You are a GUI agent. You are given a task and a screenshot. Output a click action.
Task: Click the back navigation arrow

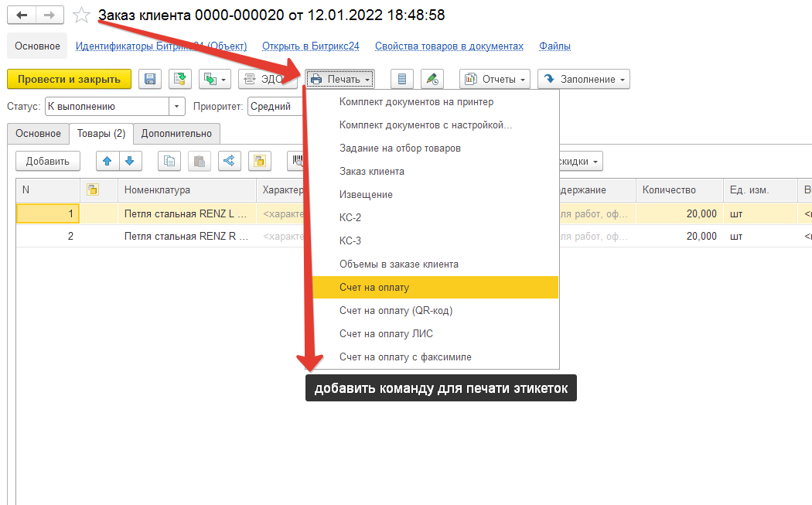22,15
